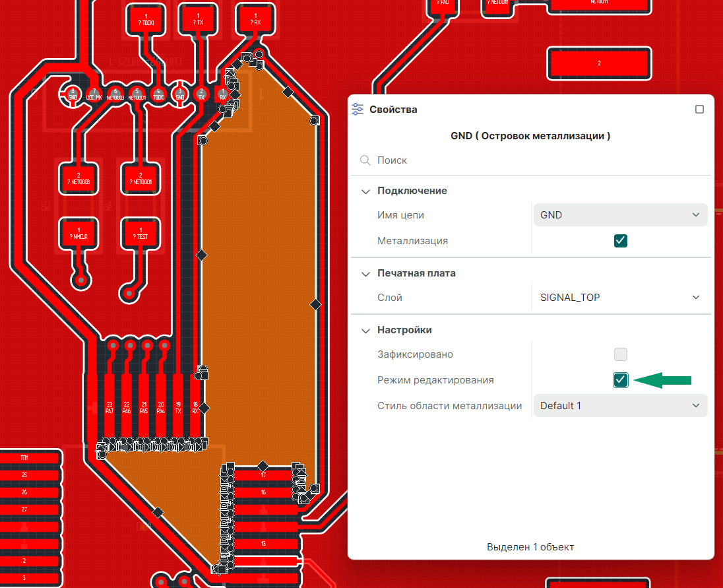This screenshot has width=723, height=588.
Task: Click the maximize icon in Свойства panel header
Action: pos(699,110)
